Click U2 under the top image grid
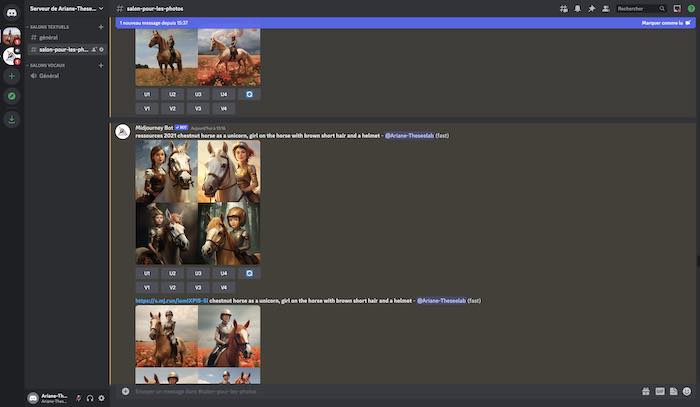 172,94
